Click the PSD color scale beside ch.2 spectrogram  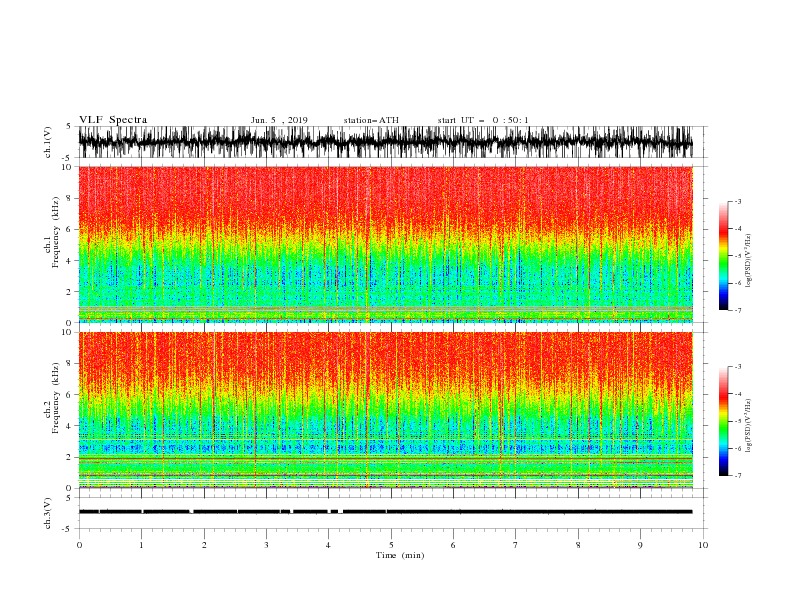pos(724,421)
